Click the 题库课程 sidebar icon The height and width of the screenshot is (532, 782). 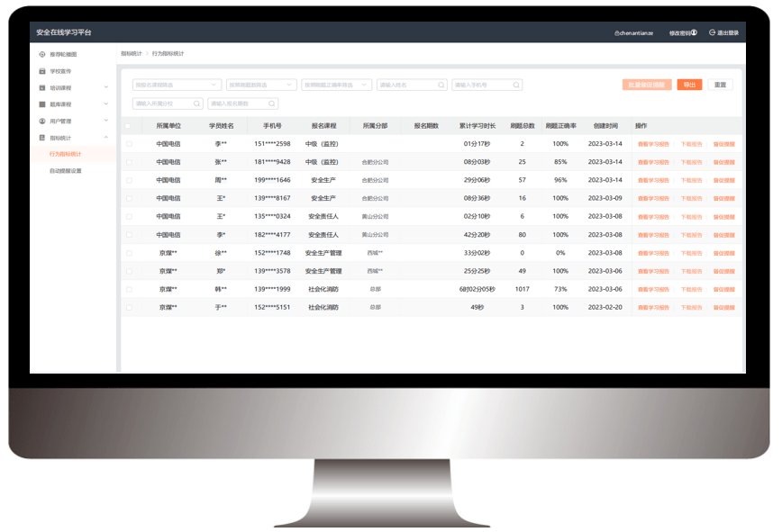click(42, 104)
